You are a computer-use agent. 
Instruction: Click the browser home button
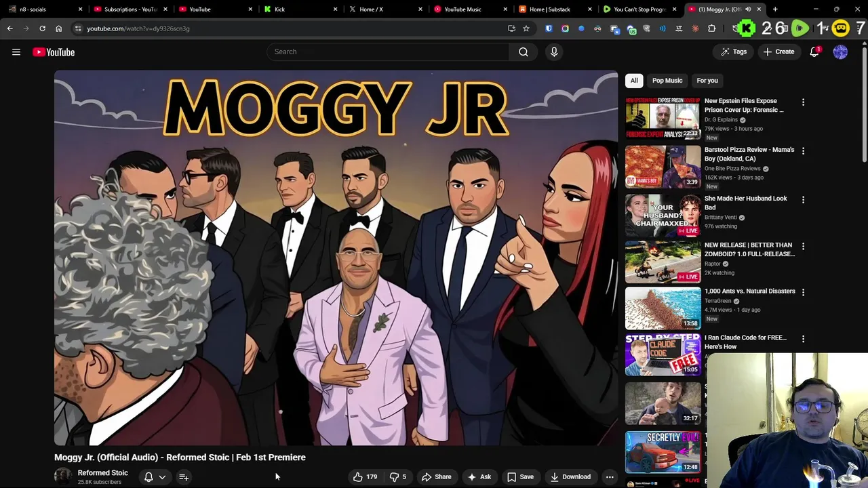click(x=58, y=28)
